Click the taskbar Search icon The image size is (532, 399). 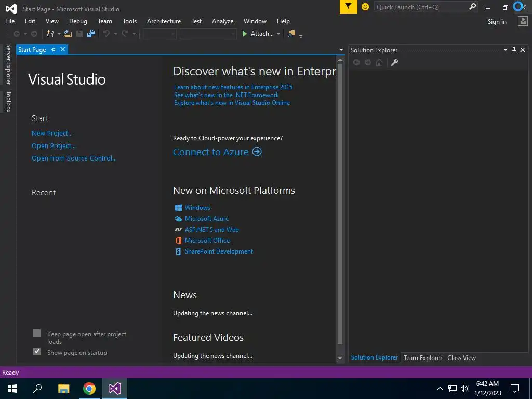[x=37, y=389]
